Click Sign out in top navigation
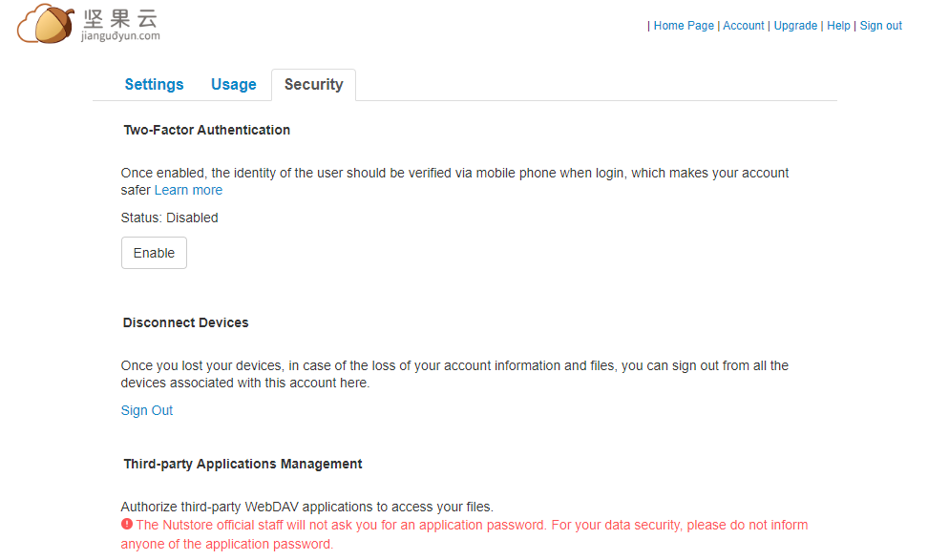 point(880,26)
